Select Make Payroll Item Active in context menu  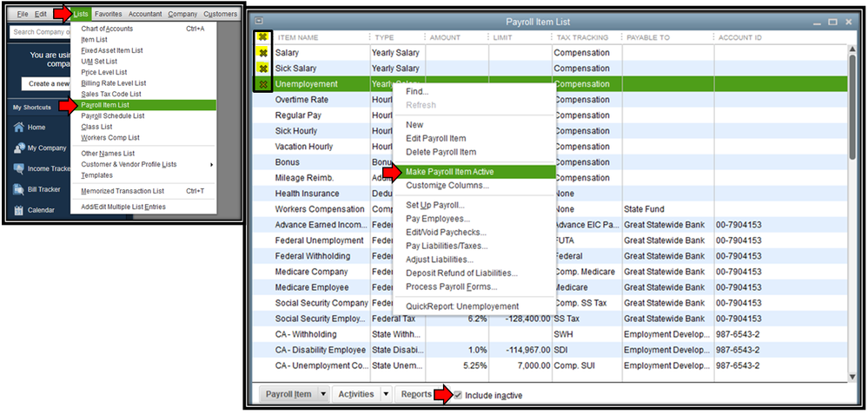[474, 172]
